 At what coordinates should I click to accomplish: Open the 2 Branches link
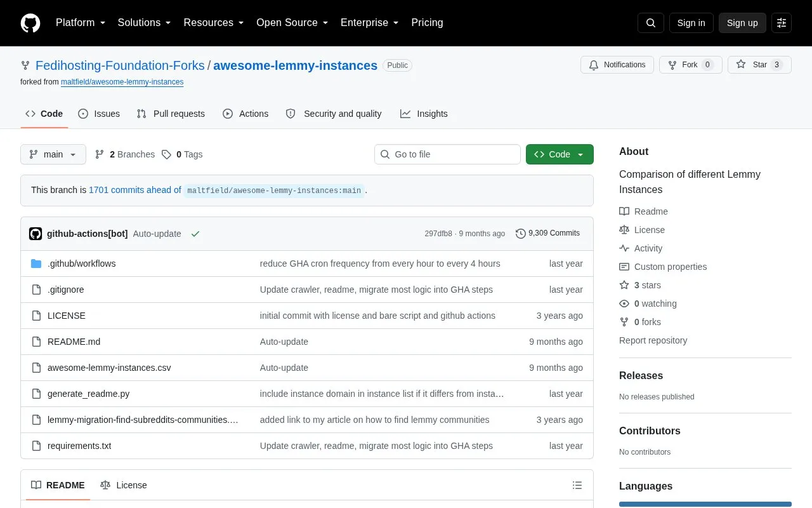[x=125, y=154]
